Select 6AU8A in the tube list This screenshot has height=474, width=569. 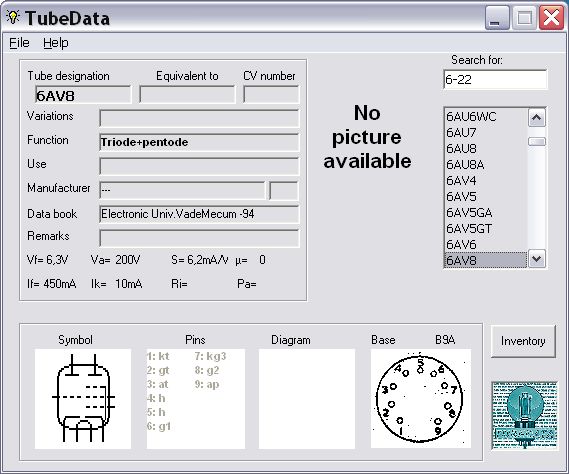pos(486,165)
